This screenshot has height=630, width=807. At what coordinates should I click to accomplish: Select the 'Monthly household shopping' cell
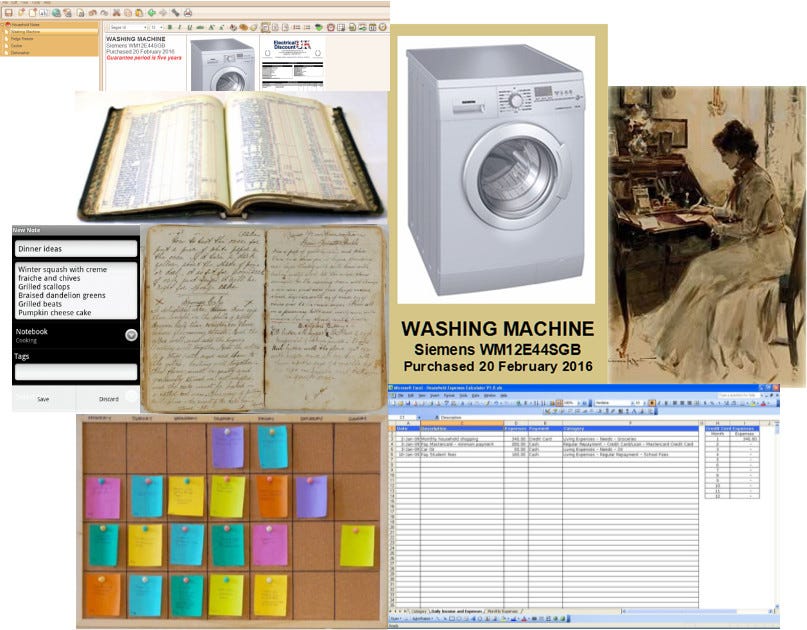coord(462,439)
